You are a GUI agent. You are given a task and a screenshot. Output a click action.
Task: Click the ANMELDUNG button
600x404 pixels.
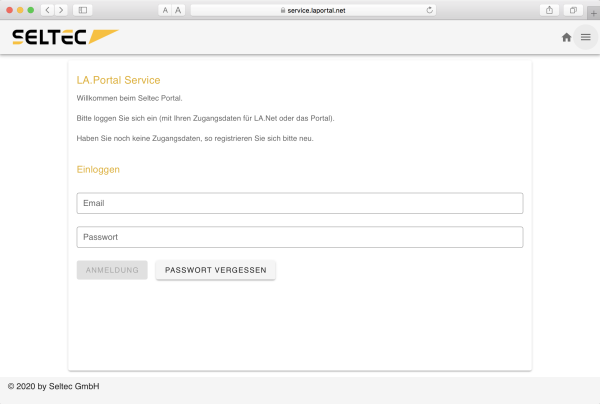112,270
